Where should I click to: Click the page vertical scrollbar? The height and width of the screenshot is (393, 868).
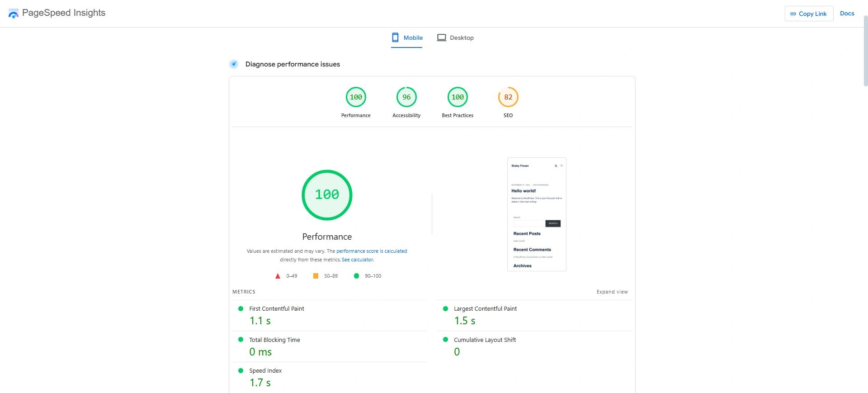pos(865,51)
